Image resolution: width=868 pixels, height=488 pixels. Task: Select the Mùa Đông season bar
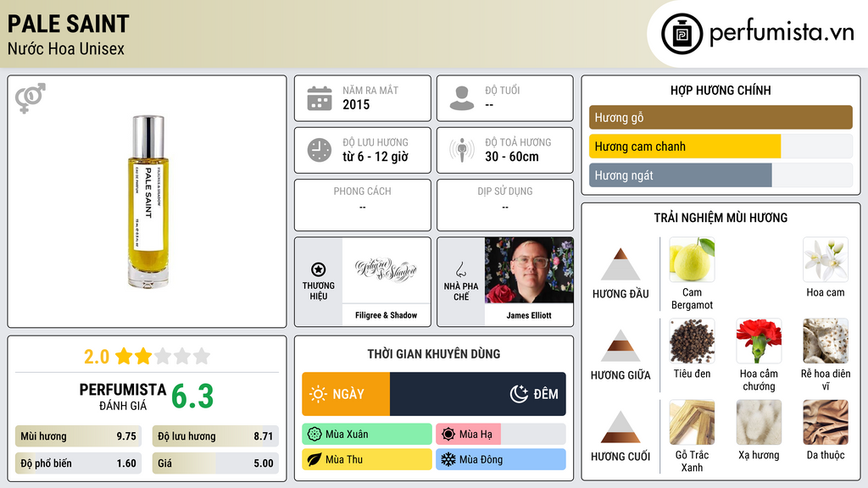(500, 459)
